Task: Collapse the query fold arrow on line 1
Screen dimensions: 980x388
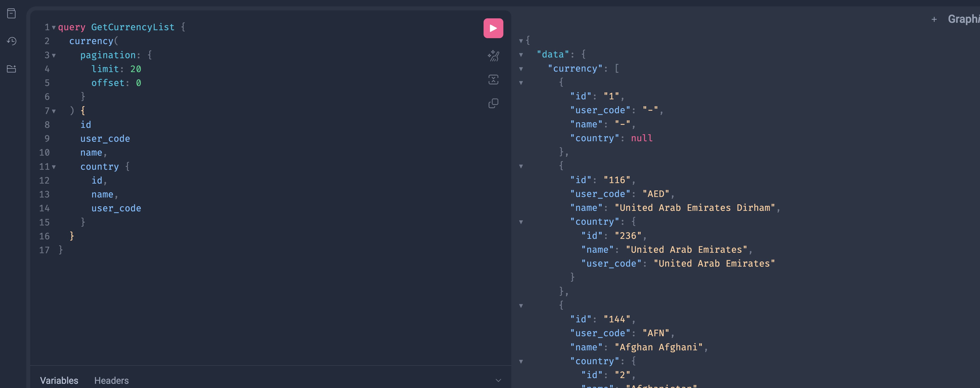Action: (x=54, y=28)
